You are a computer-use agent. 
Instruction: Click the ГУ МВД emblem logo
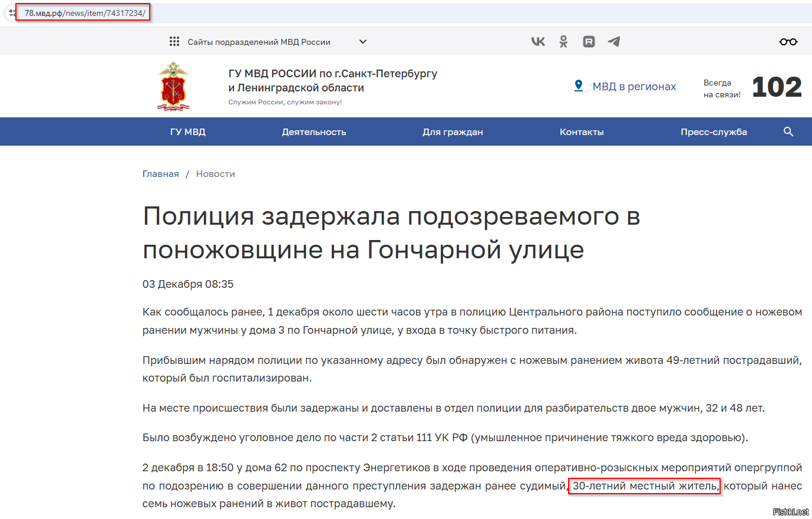coord(173,86)
